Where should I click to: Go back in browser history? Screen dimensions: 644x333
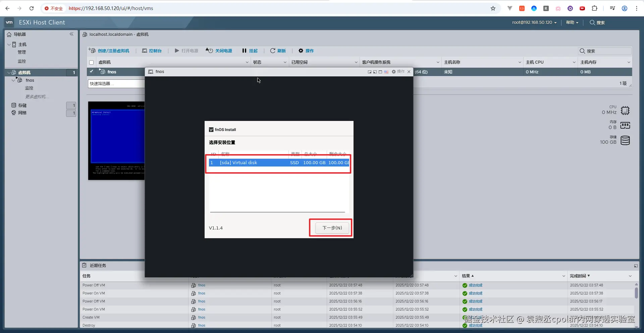pyautogui.click(x=7, y=8)
